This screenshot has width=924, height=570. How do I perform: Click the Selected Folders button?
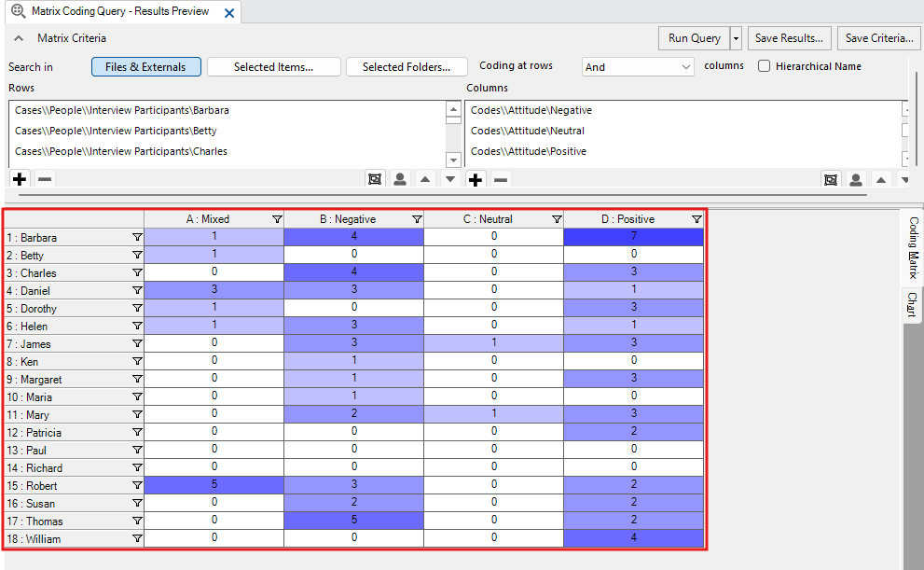407,66
